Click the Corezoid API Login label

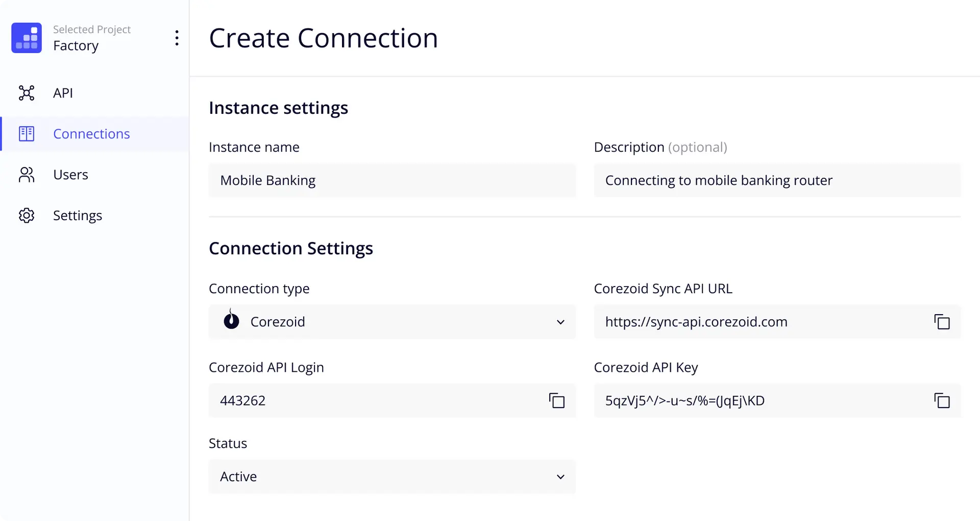coord(266,368)
